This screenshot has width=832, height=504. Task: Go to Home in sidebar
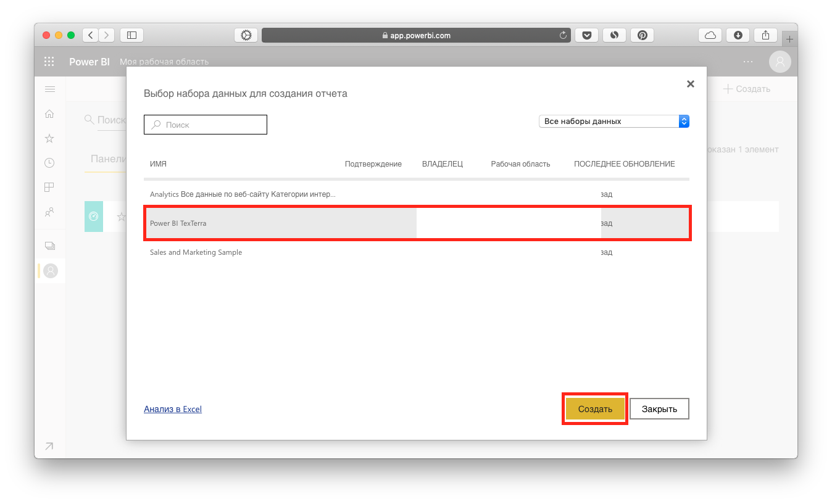[x=49, y=114]
